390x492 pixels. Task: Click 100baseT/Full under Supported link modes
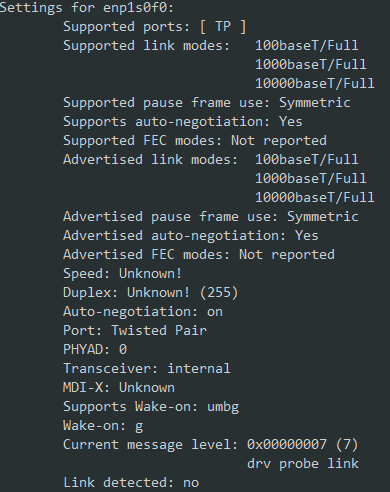[307, 46]
